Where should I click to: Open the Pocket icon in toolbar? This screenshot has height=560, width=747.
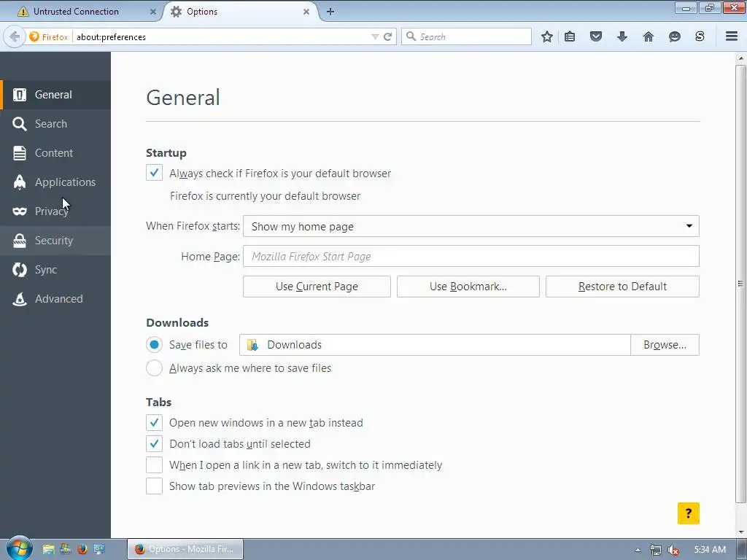596,36
